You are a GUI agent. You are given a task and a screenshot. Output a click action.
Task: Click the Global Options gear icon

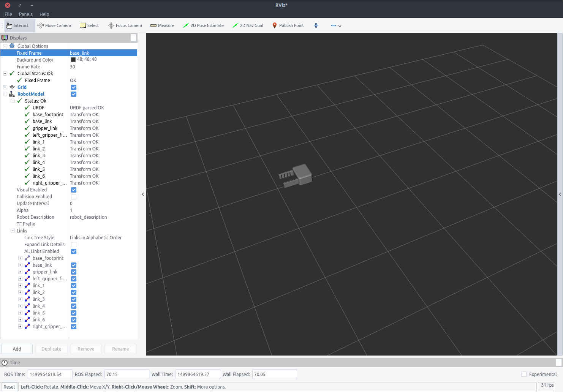(x=12, y=46)
